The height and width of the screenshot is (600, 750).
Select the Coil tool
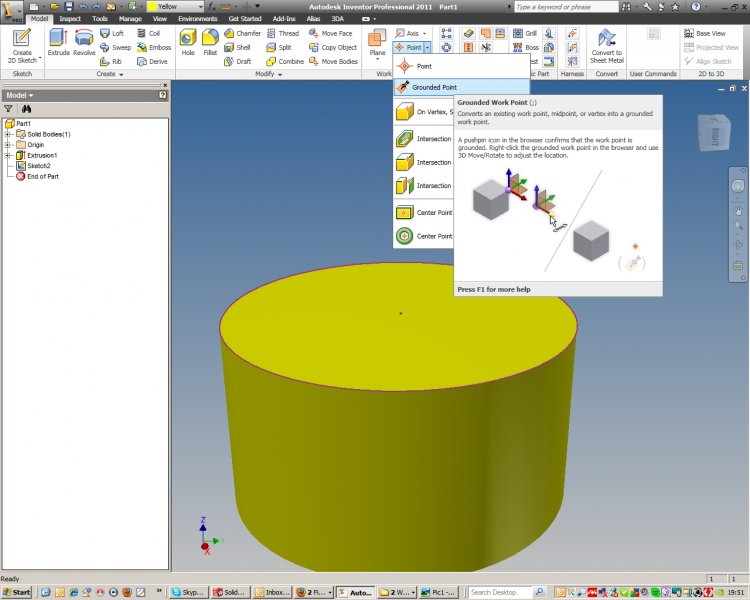(148, 33)
